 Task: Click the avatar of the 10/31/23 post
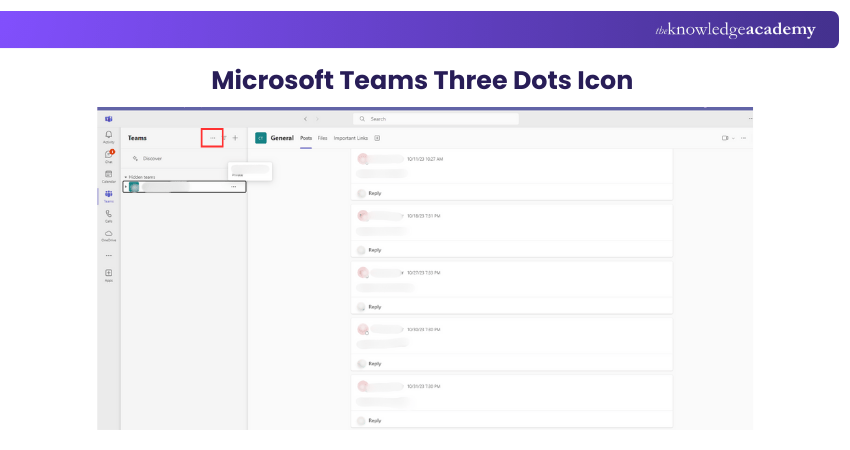[x=363, y=386]
